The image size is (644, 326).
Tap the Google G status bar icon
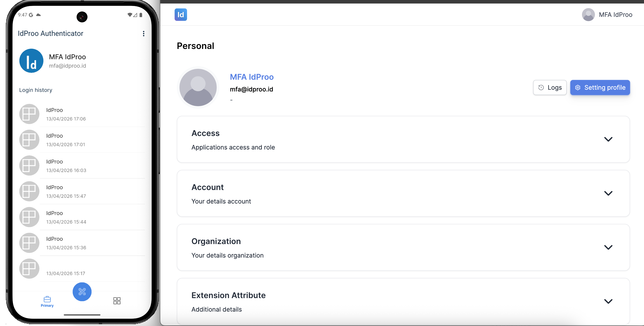[x=31, y=15]
